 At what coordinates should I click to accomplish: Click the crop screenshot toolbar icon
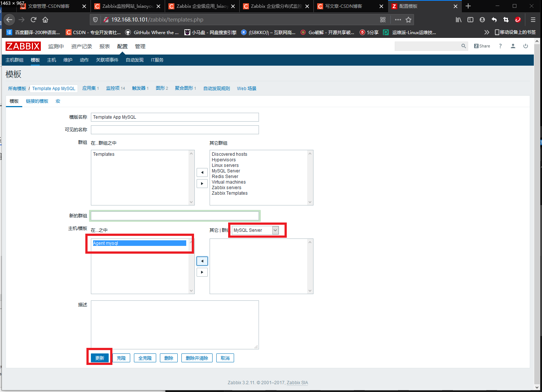pyautogui.click(x=506, y=20)
